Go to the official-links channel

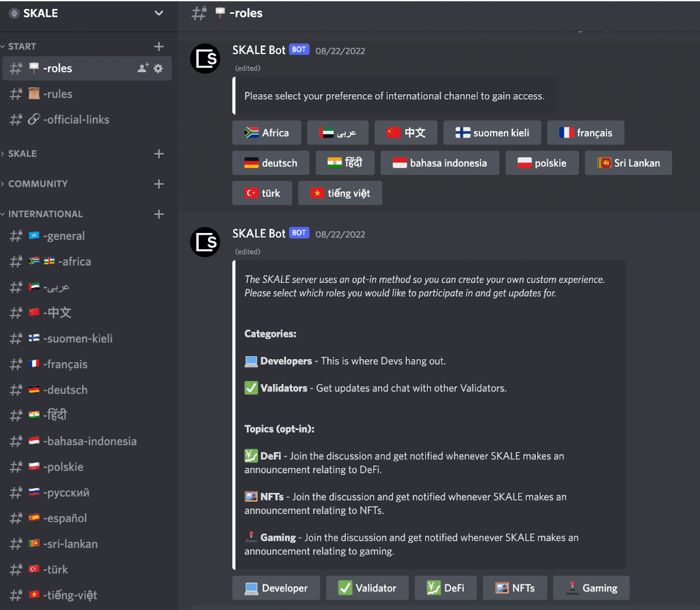click(76, 120)
